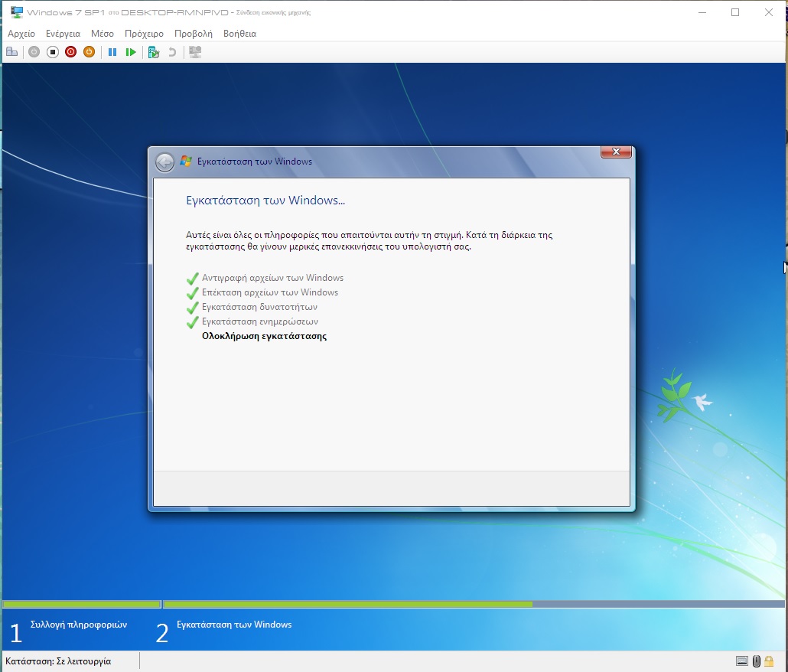The width and height of the screenshot is (788, 672).
Task: Open the Βοήθεια menu
Action: tap(239, 34)
